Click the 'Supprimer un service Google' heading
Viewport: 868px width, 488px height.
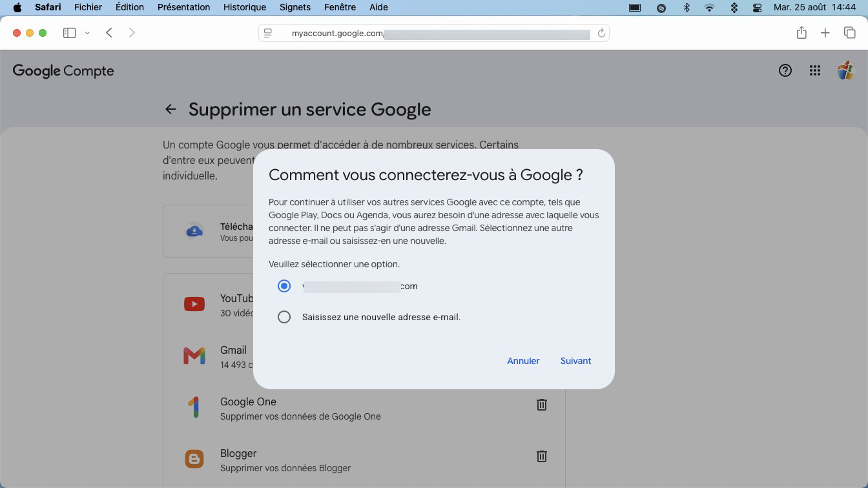310,110
